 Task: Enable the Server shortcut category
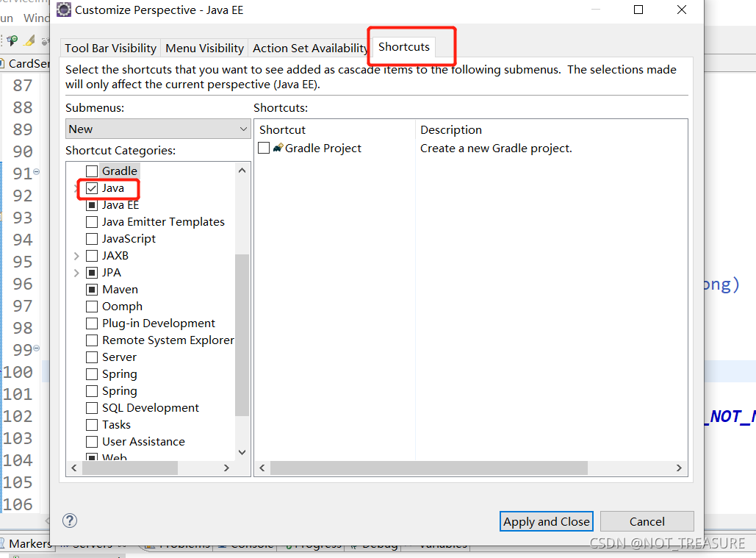tap(92, 357)
